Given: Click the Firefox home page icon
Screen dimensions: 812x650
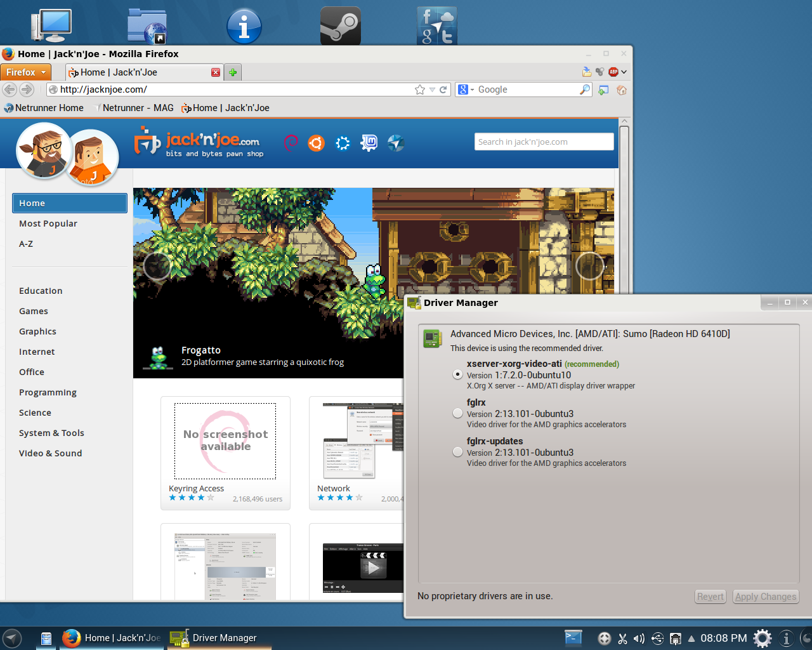Looking at the screenshot, I should coord(622,90).
